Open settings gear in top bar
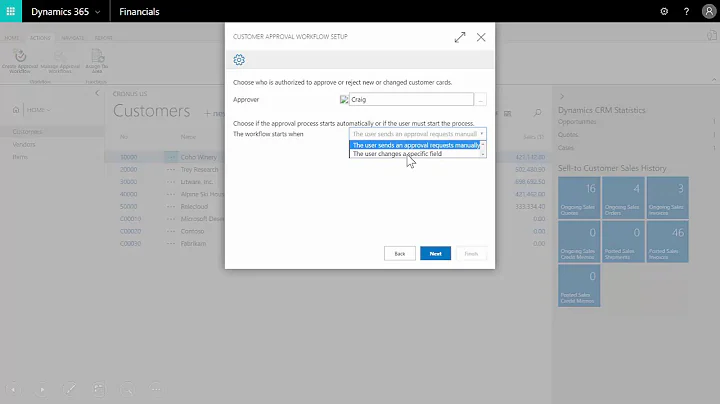Image resolution: width=720 pixels, height=404 pixels. tap(664, 11)
